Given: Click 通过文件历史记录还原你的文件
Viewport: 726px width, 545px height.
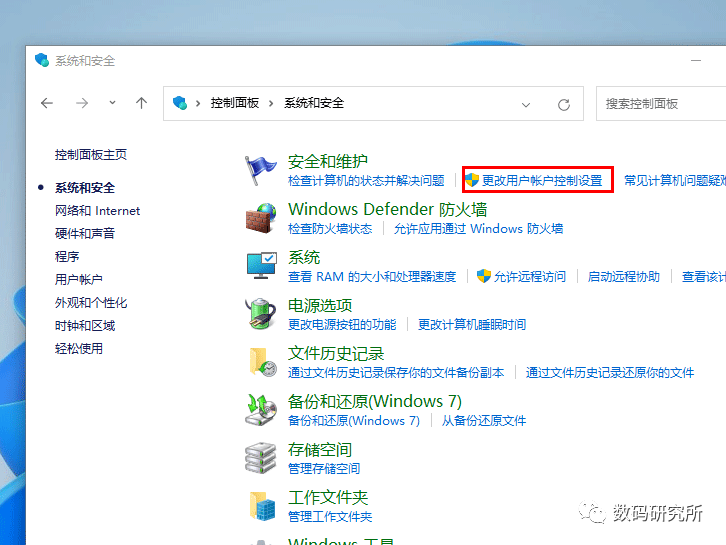Looking at the screenshot, I should click(610, 373).
